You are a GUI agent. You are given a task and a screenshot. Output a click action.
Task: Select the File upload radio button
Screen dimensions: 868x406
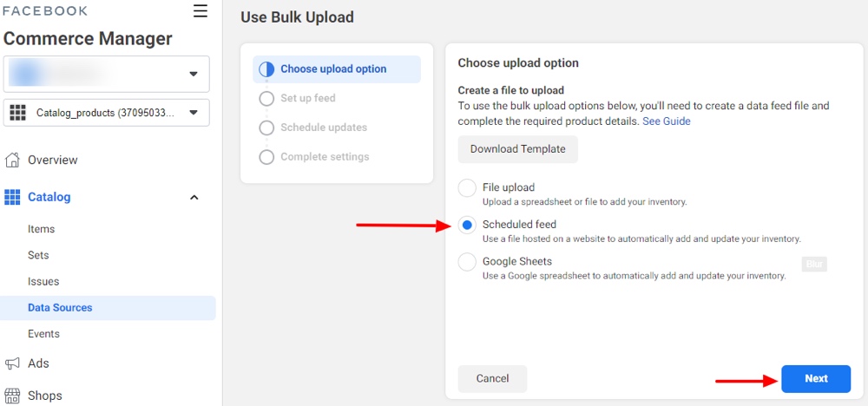pos(467,188)
